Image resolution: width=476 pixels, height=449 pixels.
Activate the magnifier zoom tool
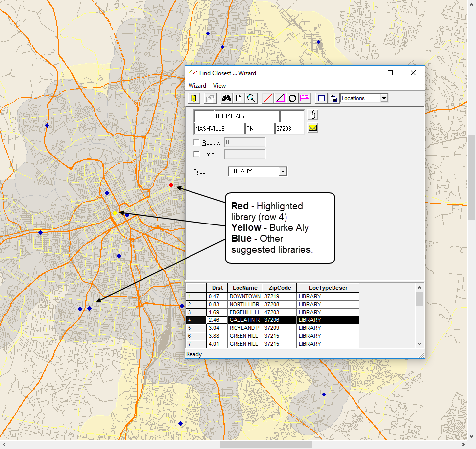coord(251,98)
